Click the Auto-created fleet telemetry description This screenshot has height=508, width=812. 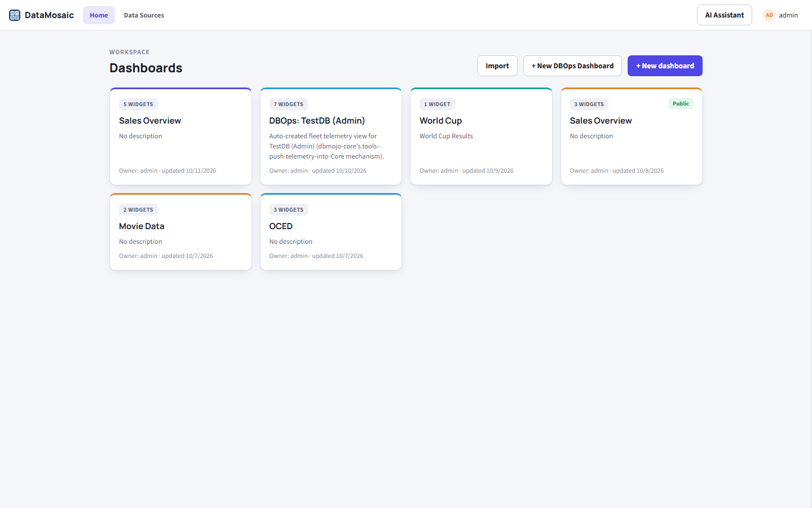326,146
